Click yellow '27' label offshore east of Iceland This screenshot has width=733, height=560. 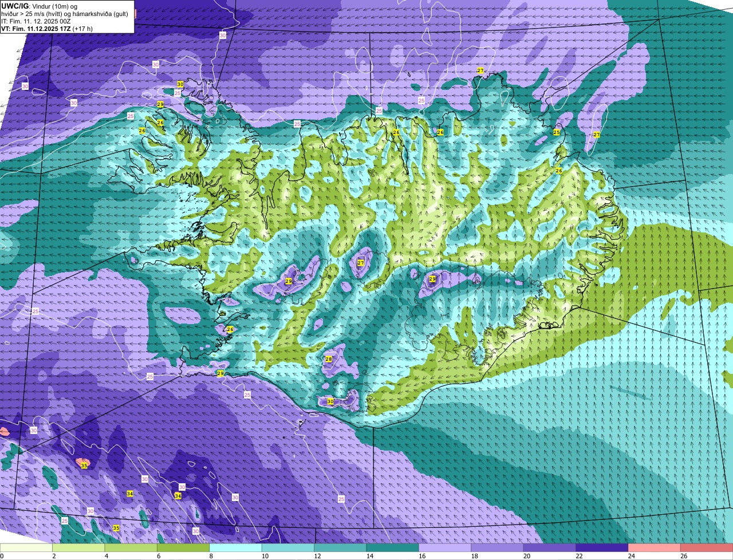click(x=597, y=135)
